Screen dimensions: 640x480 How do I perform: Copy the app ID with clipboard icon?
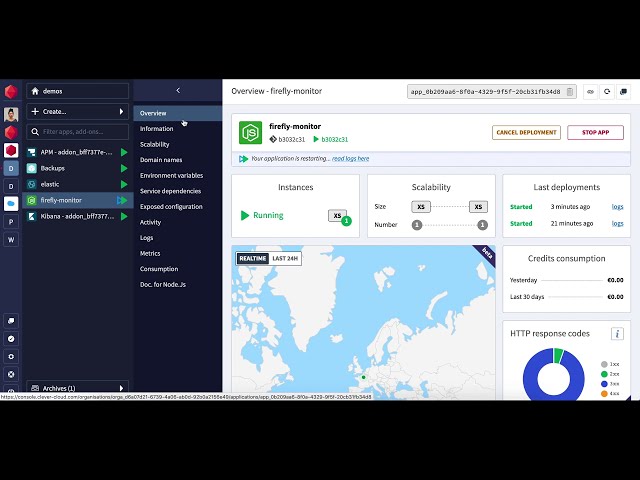[570, 92]
